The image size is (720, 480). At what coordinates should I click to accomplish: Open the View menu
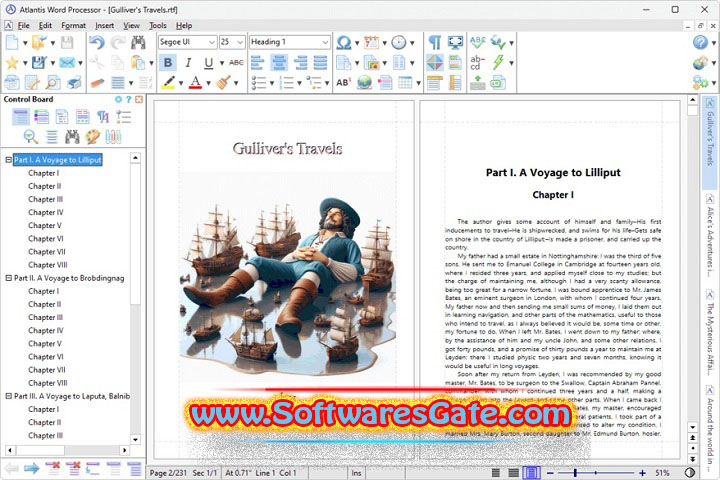click(131, 26)
